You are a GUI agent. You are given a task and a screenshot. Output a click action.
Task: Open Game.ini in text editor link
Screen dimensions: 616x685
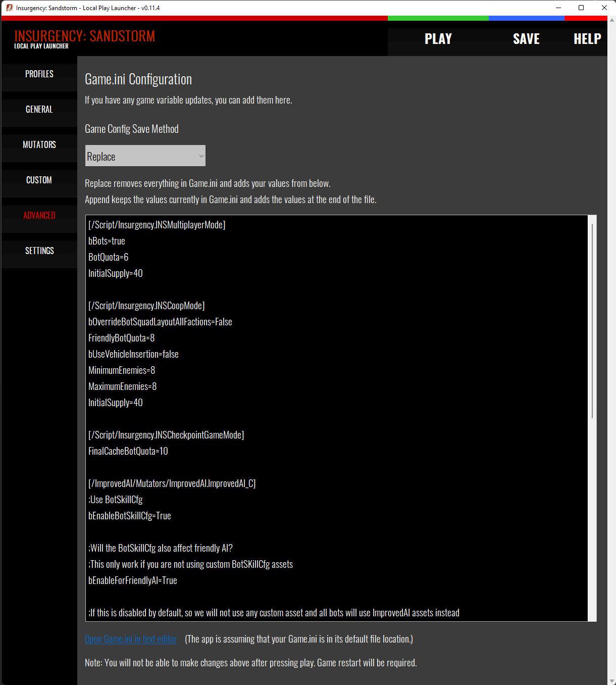point(131,639)
